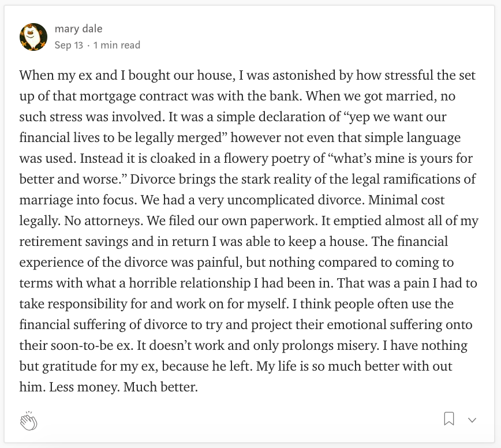Click the words "retirement savings" in the text

click(73, 241)
